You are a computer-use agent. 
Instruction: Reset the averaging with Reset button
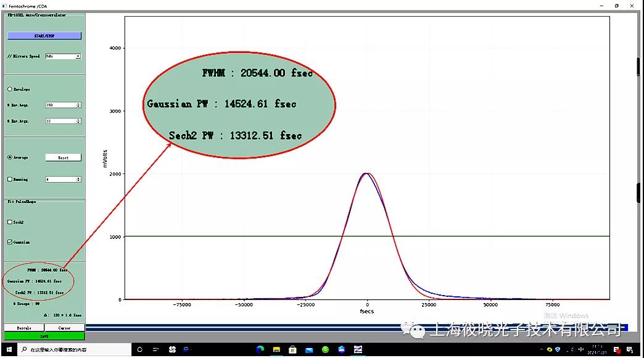(x=64, y=157)
